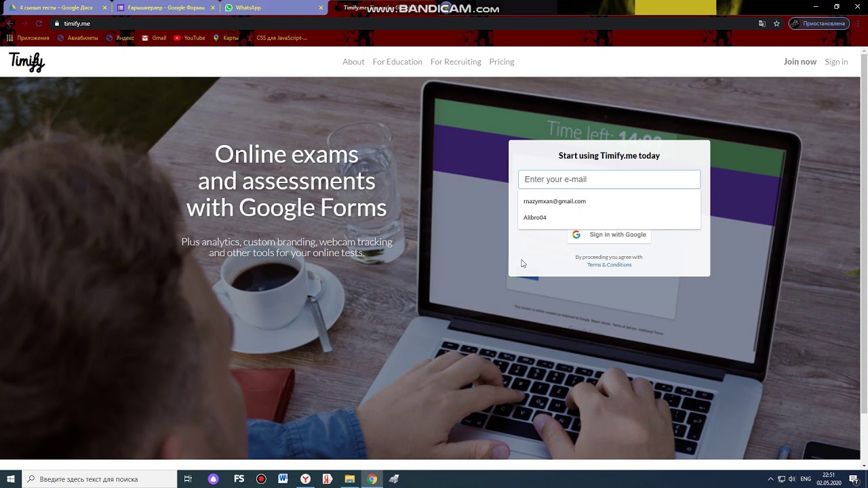Image resolution: width=868 pixels, height=488 pixels.
Task: Bookmark page with the star icon
Action: pyautogui.click(x=776, y=23)
